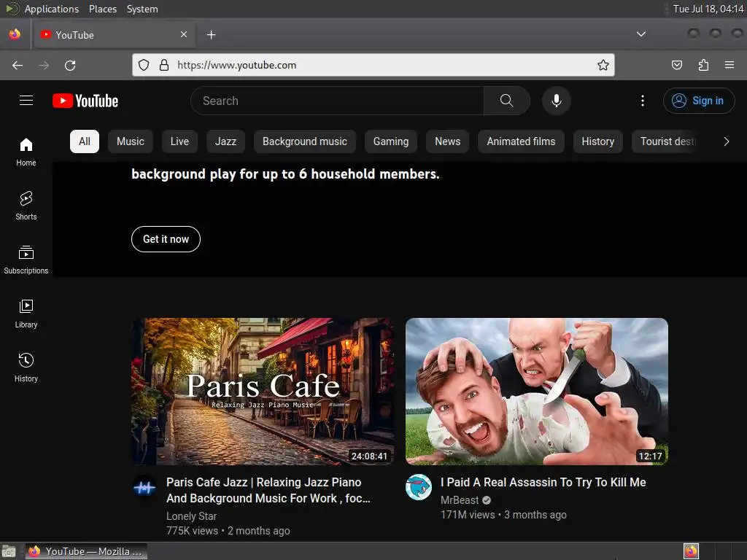Select the Live filter chip
This screenshot has height=560, width=747.
coord(179,141)
